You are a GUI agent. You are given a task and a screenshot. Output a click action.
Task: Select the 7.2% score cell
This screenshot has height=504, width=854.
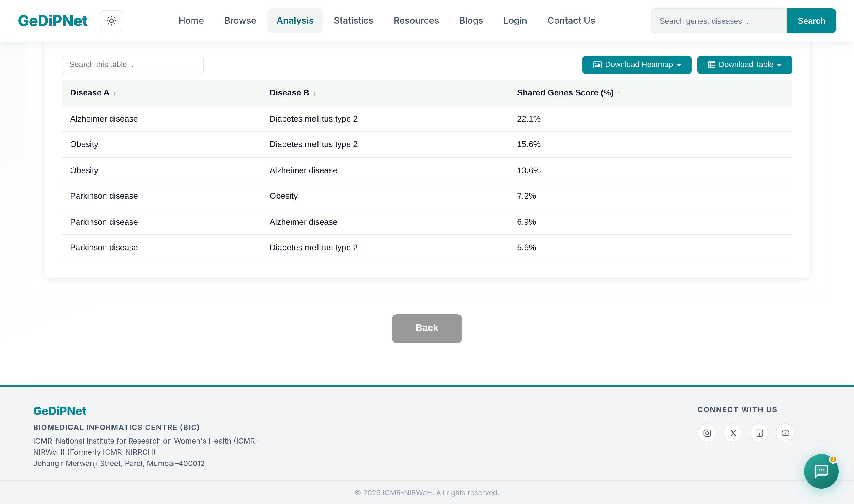pyautogui.click(x=527, y=196)
